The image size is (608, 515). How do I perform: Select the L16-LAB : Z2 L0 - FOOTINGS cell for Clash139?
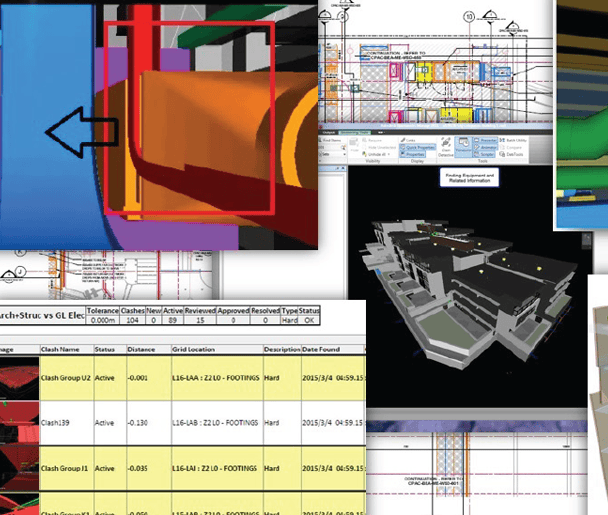coord(216,423)
